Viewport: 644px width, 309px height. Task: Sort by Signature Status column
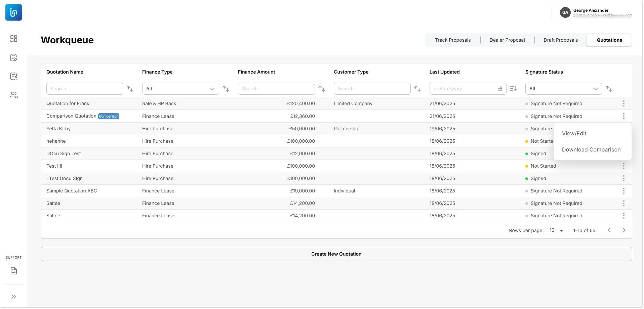pos(609,89)
